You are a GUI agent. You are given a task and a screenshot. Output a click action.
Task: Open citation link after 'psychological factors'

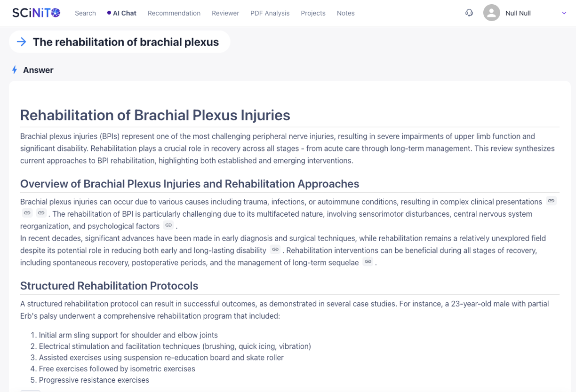(168, 225)
